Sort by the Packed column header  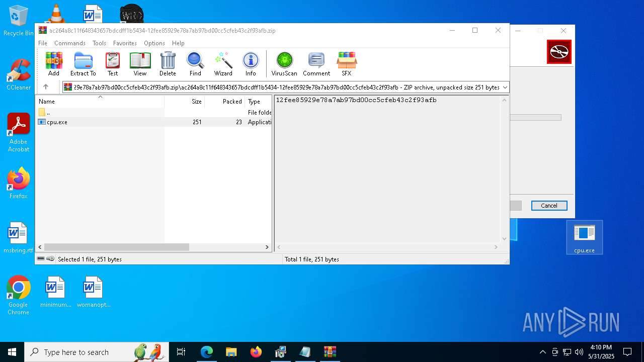coord(224,102)
